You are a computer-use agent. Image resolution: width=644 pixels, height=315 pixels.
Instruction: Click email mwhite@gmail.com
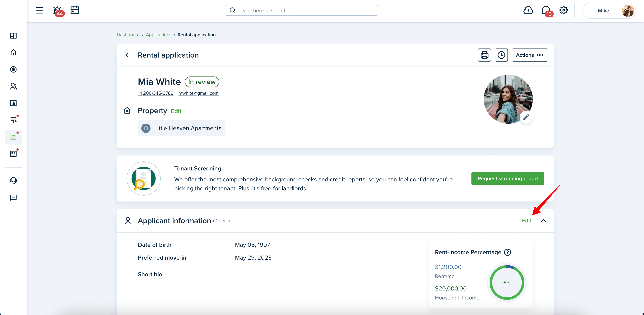[198, 93]
